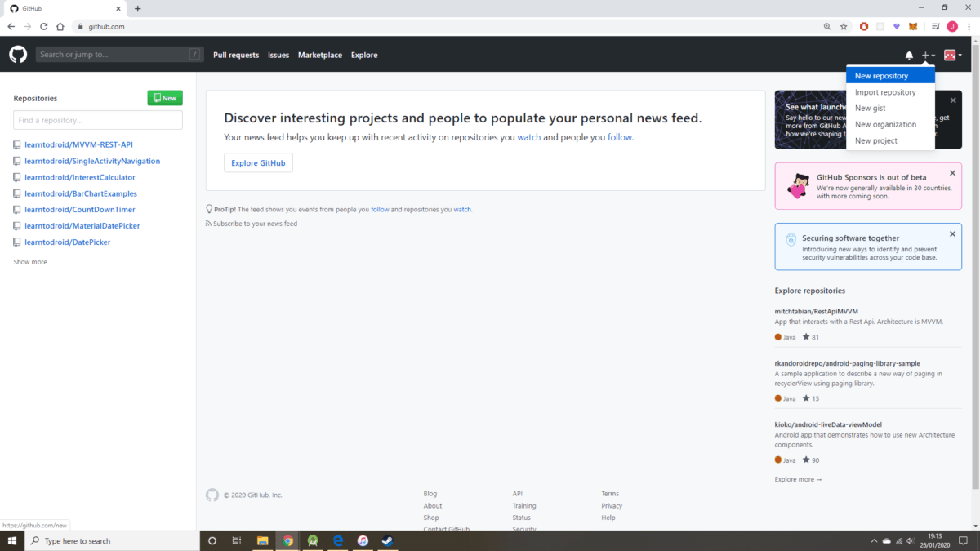Dismiss the GitHub Sponsors notice
980x551 pixels.
(x=952, y=173)
